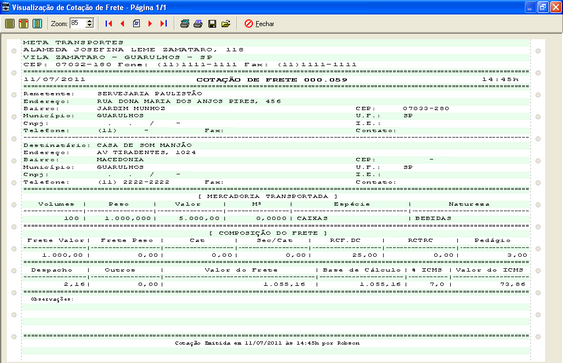The image size is (563, 363).
Task: Click '[ COMPOSIÇÃO DO FRETE ]' section title
Action: (x=268, y=233)
